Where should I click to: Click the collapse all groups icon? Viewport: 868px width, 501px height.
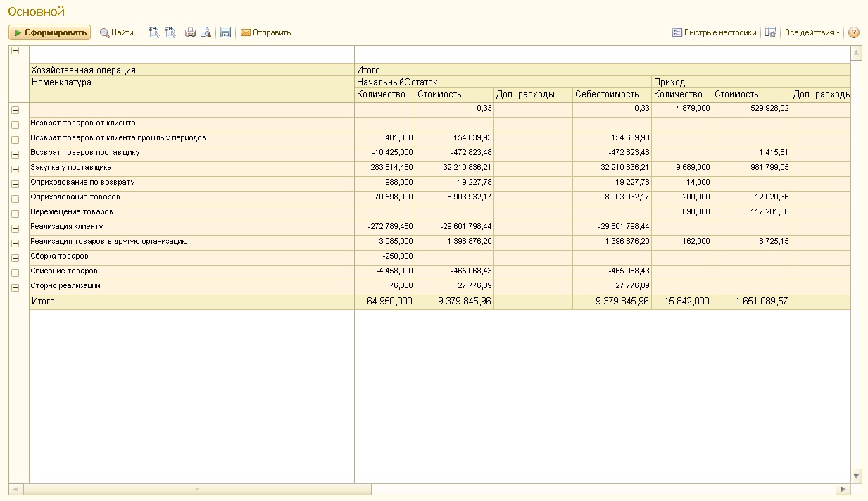(x=170, y=32)
